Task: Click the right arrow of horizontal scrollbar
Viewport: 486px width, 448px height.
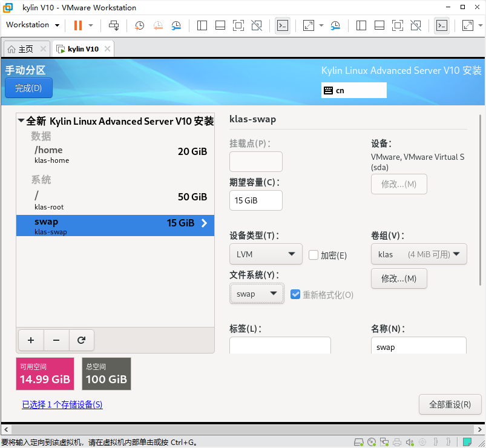Action: pyautogui.click(x=479, y=429)
